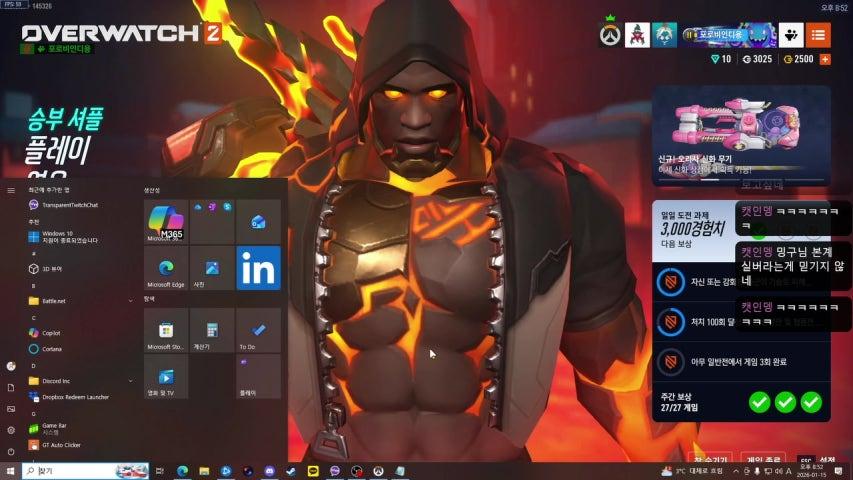Click the pink mythic weapon news thumbnail
Viewport: 853px width, 480px height.
click(x=741, y=136)
